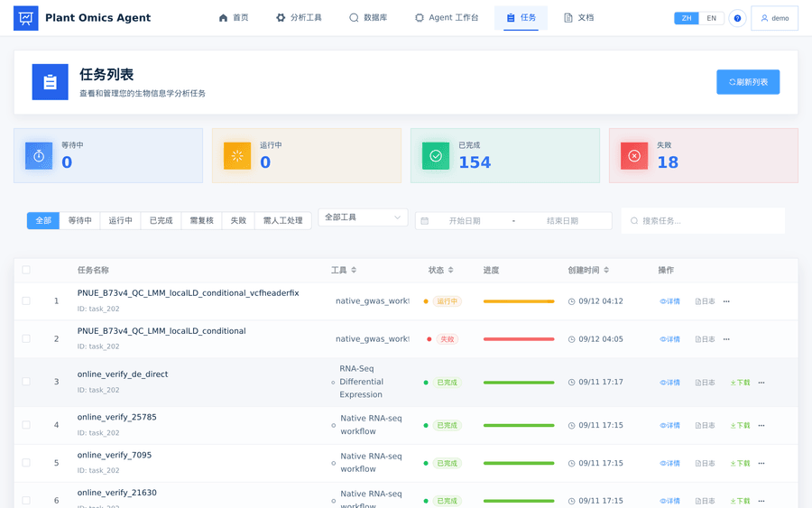Sort by 创建时间 column
This screenshot has height=508, width=812.
[x=606, y=270]
